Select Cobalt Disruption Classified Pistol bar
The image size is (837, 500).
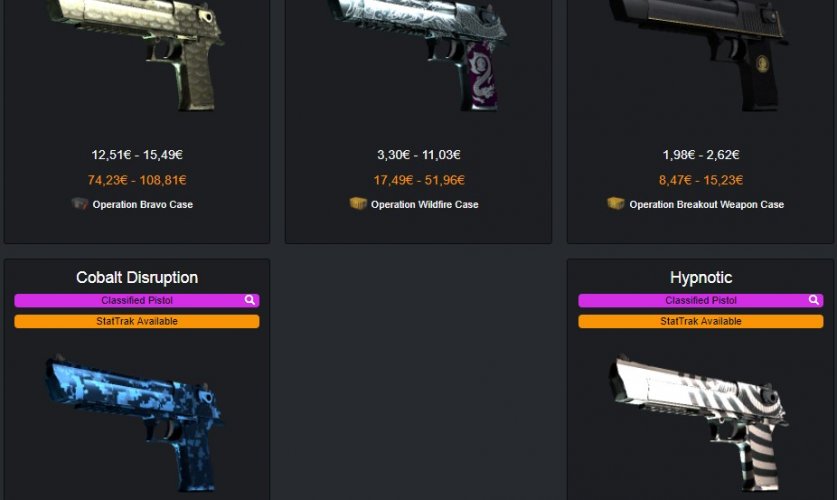(137, 300)
